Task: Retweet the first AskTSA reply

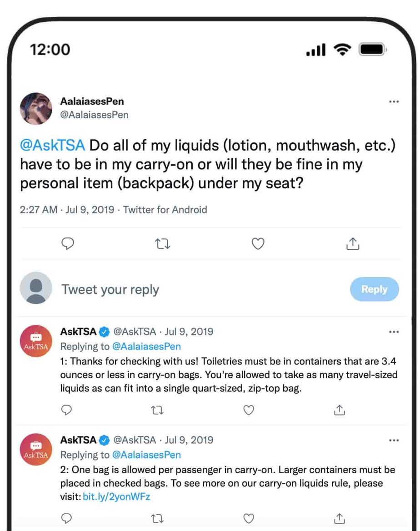Action: tap(158, 410)
